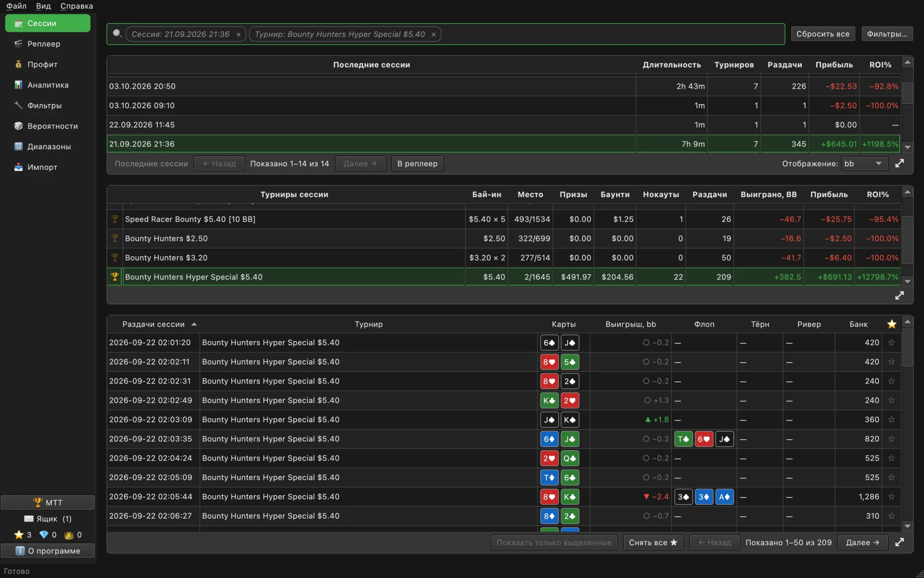The width and height of the screenshot is (924, 578).
Task: Open the Вид menu
Action: [43, 6]
